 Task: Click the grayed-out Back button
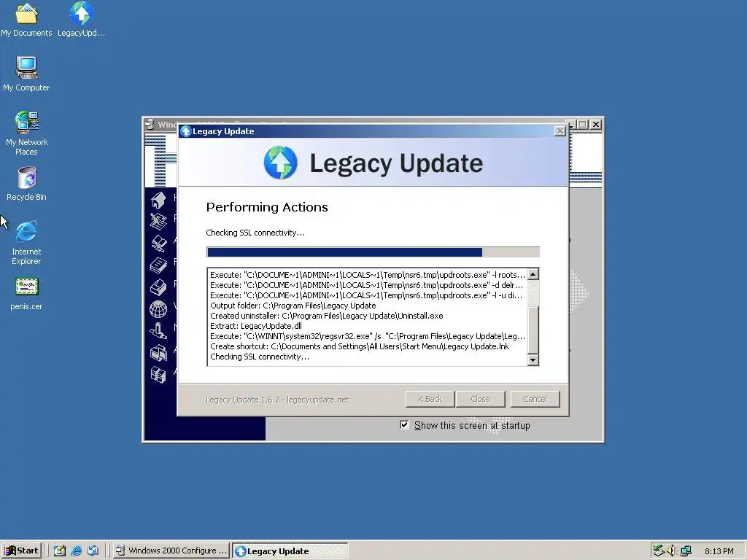pos(430,399)
